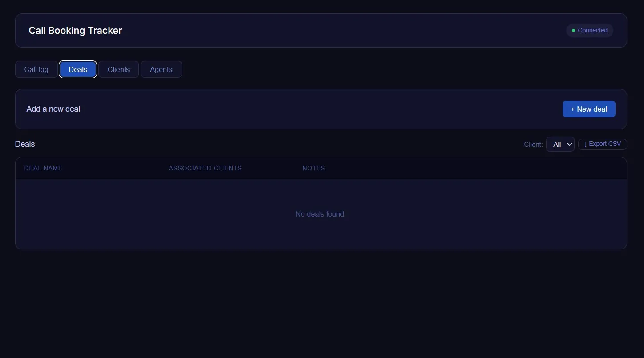Click the Deals section heading above table
The height and width of the screenshot is (358, 644).
[x=25, y=144]
